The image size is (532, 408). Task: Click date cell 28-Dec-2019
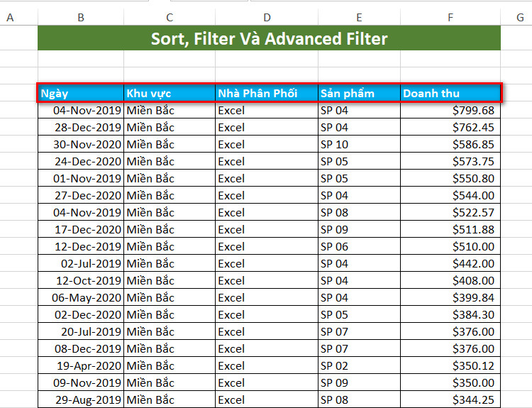pyautogui.click(x=81, y=127)
